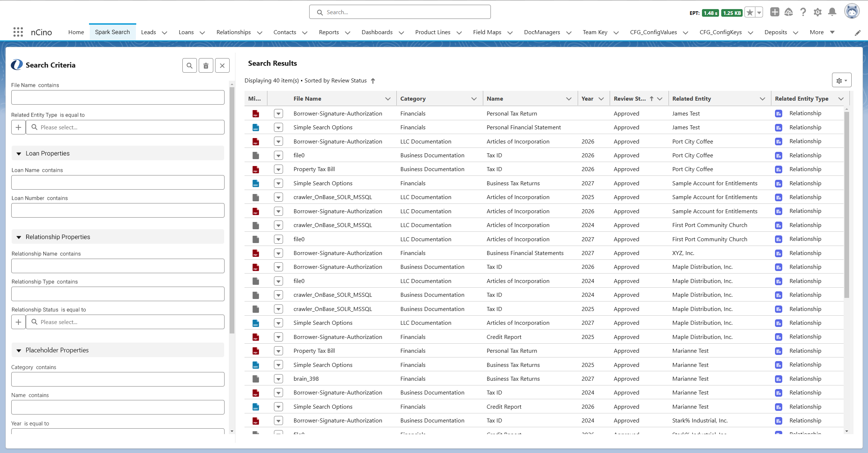Click PDF icon on James Test Personal Tax Return row
Image resolution: width=868 pixels, height=453 pixels.
256,114
